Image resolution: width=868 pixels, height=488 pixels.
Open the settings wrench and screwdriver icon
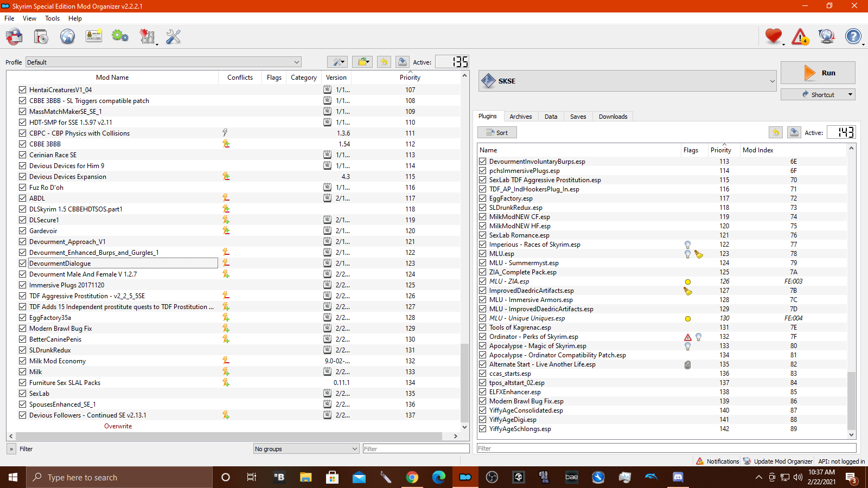[x=173, y=37]
